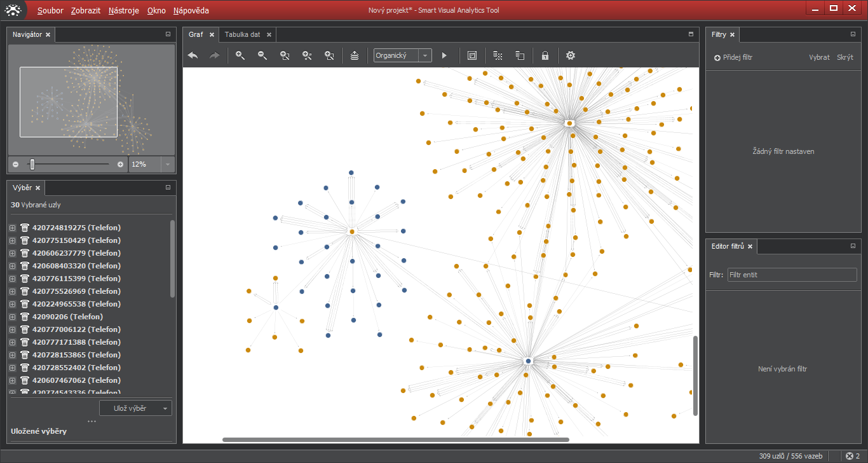The height and width of the screenshot is (463, 868).
Task: Click the zoom out magnifier icon
Action: pos(262,56)
